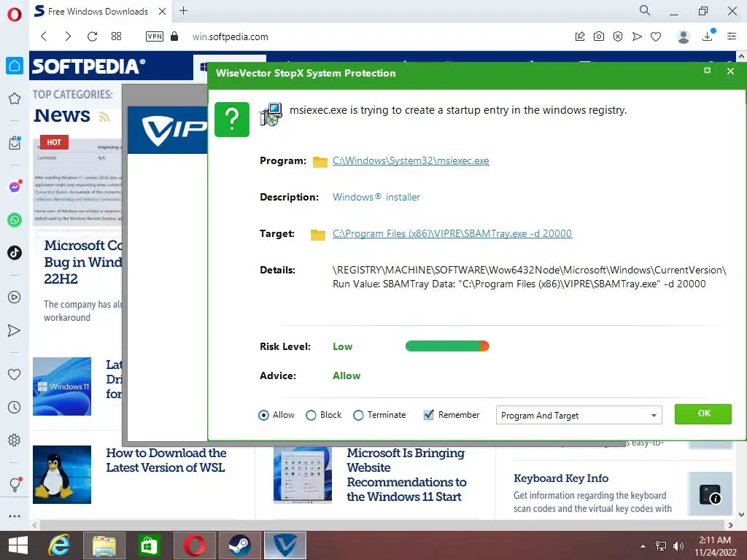Open Opera Speed Dial start page
Image resolution: width=747 pixels, height=560 pixels.
[116, 36]
